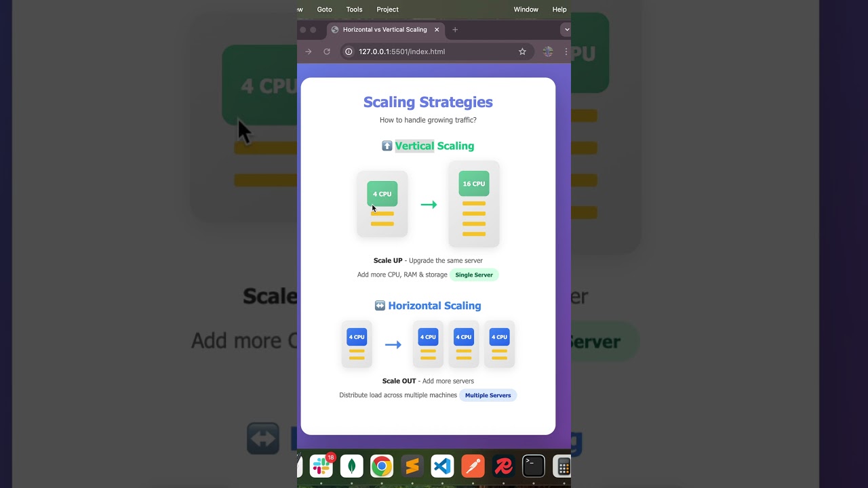The height and width of the screenshot is (488, 868).
Task: Click the 16 CPU chip
Action: tap(474, 184)
